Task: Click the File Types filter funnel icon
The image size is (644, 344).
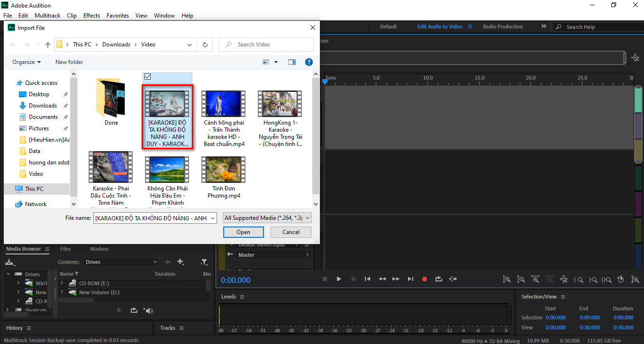Action: [x=204, y=262]
